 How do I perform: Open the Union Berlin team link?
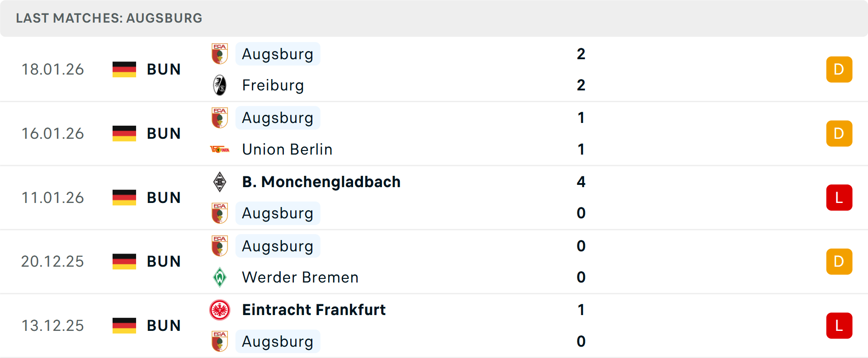[287, 149]
